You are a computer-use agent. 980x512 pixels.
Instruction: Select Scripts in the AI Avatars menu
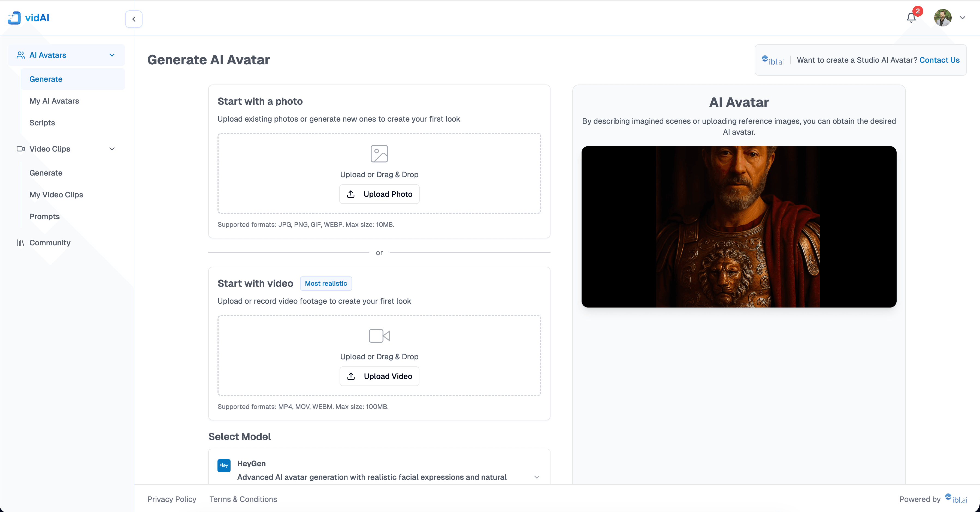coord(42,123)
